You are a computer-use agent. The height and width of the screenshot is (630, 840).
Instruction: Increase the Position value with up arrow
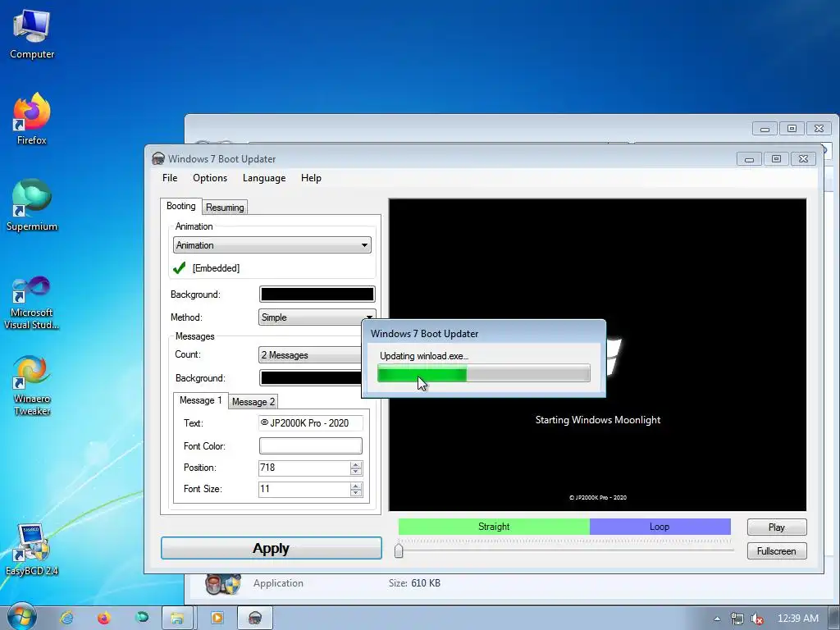[356, 464]
